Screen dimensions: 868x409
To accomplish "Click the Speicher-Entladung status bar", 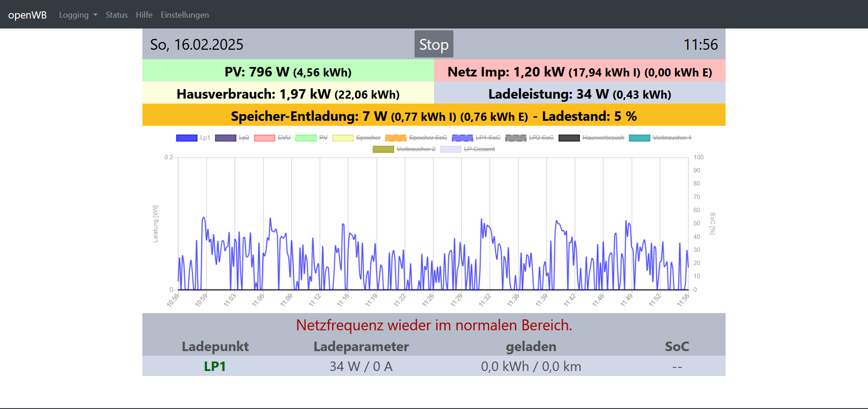I will coord(434,115).
